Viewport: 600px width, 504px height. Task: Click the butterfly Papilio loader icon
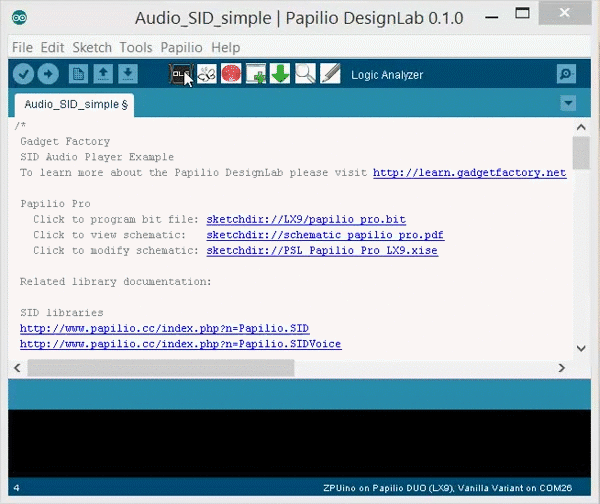207,73
